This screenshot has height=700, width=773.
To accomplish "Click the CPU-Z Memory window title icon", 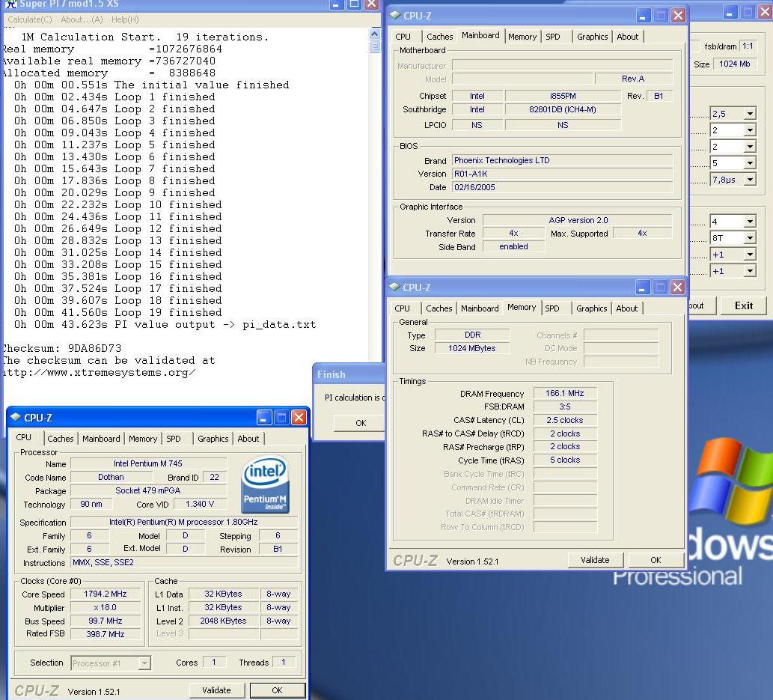I will (394, 287).
